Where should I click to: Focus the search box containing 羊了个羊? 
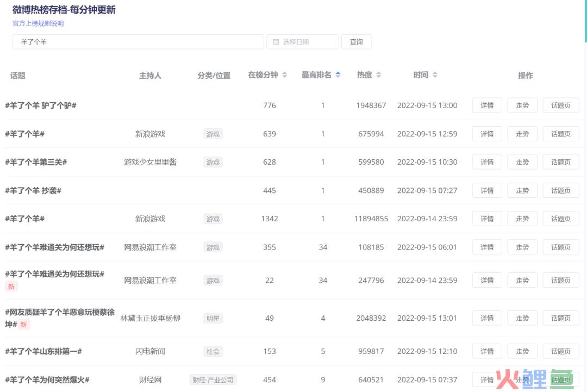[138, 42]
